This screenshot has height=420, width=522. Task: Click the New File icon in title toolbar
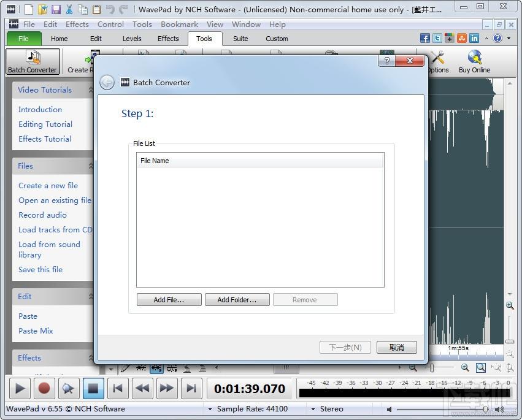29,9
